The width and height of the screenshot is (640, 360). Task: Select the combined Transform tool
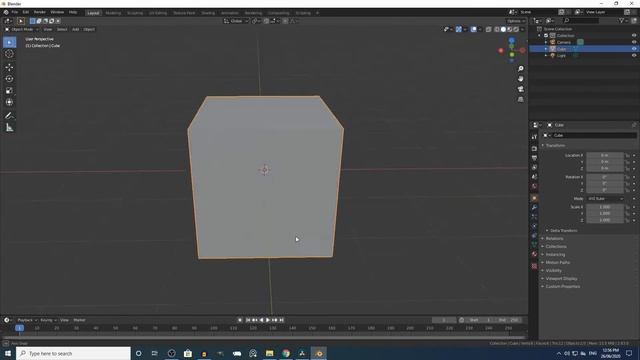(9, 102)
